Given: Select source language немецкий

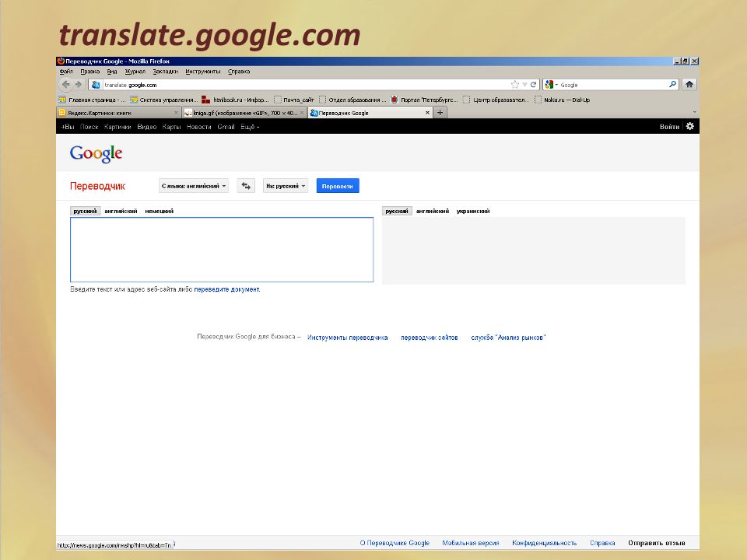Looking at the screenshot, I should tap(159, 211).
